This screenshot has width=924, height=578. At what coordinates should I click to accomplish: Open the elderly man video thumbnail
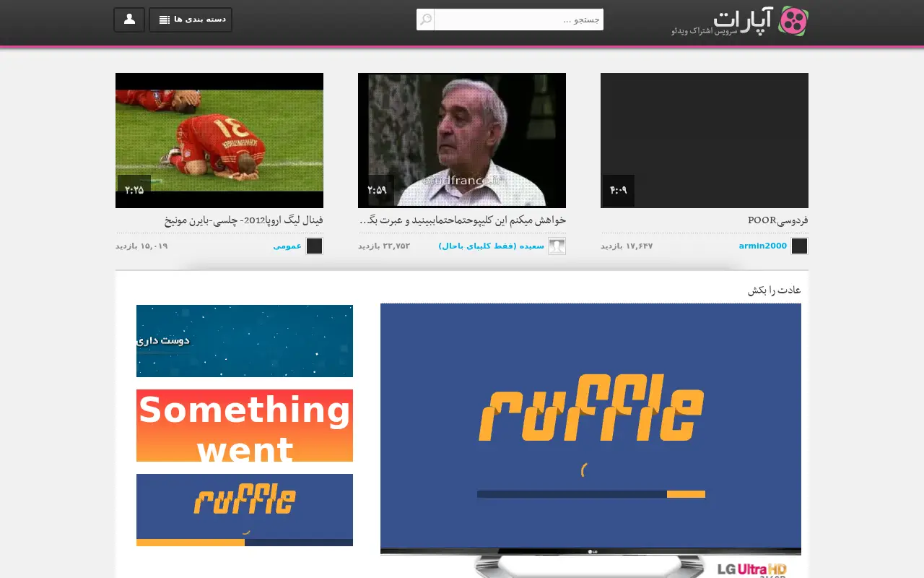pyautogui.click(x=462, y=140)
